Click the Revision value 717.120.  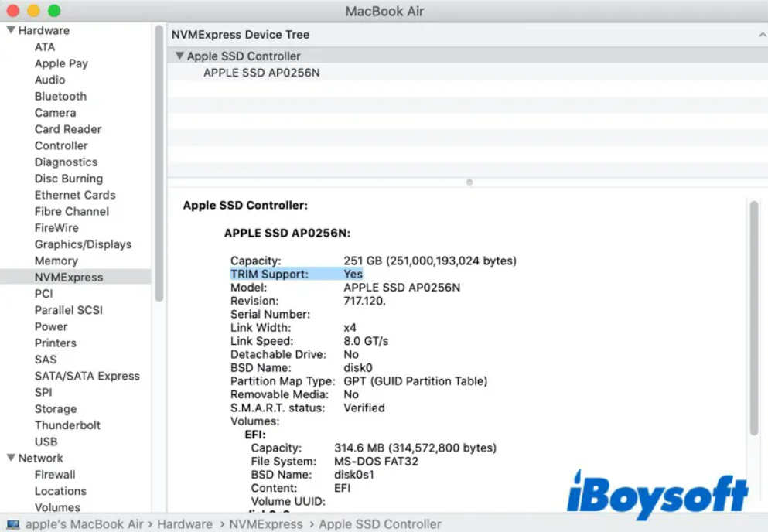(364, 301)
